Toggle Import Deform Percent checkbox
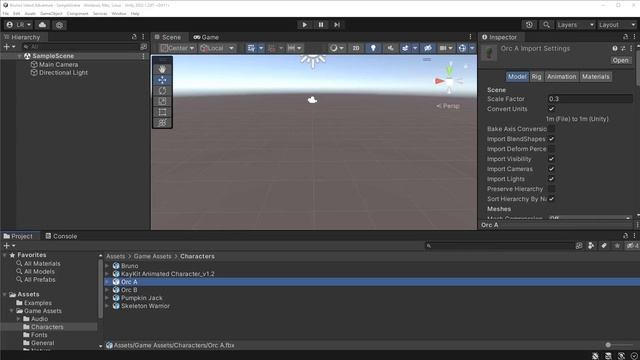The height and width of the screenshot is (360, 640). coord(551,149)
